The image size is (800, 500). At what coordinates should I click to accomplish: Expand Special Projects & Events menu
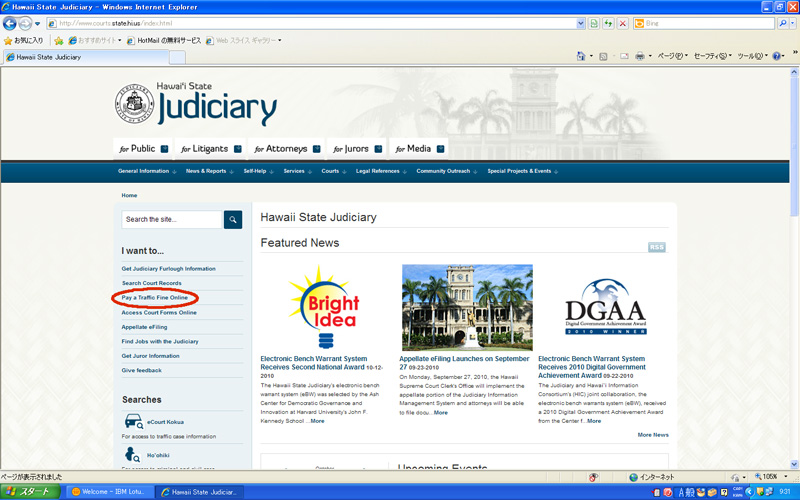click(x=522, y=171)
